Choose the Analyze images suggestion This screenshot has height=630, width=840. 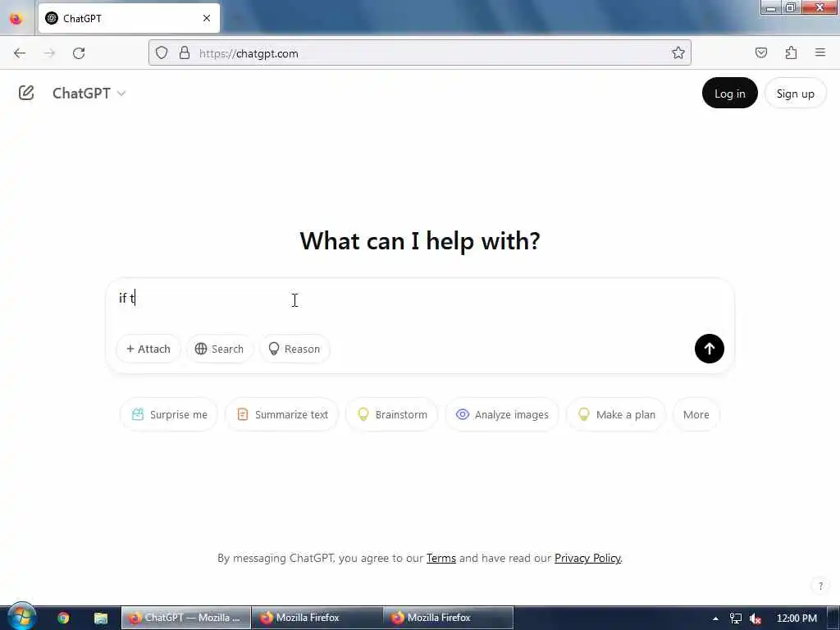502,414
